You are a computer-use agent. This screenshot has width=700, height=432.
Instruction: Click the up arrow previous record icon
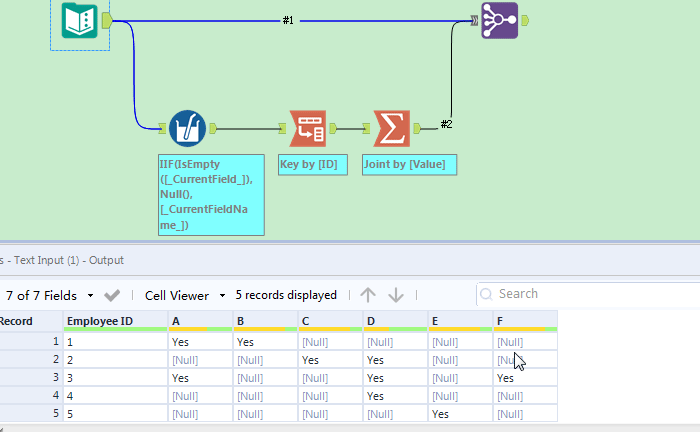[x=368, y=295]
